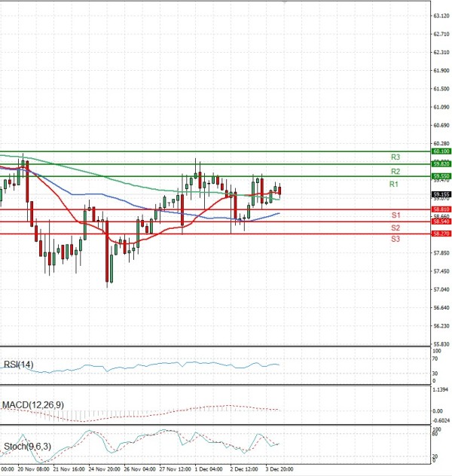Click the 58.270 red price tag
452x476 pixels.
pos(441,234)
